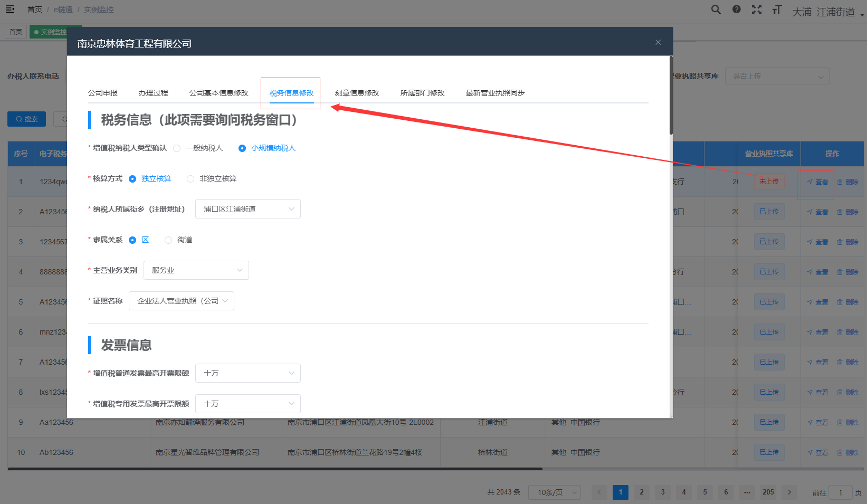Go to next page arrow
867x504 pixels.
pyautogui.click(x=789, y=492)
